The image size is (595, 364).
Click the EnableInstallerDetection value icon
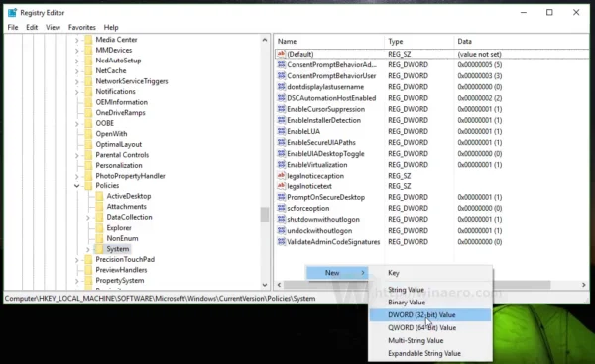point(282,120)
